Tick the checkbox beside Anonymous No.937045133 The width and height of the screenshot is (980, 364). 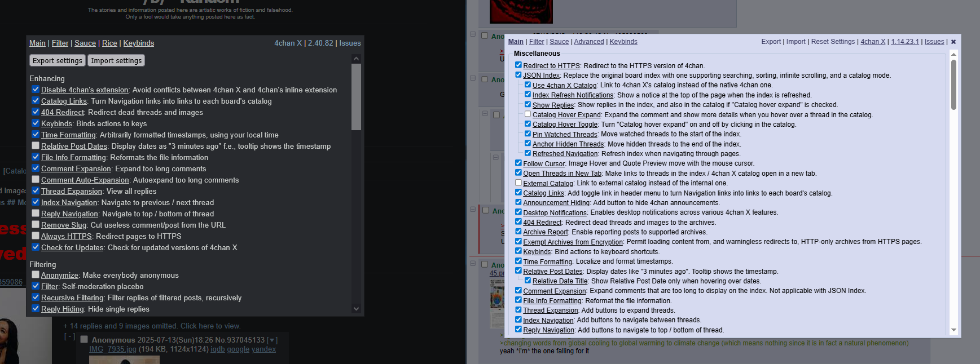[84, 340]
